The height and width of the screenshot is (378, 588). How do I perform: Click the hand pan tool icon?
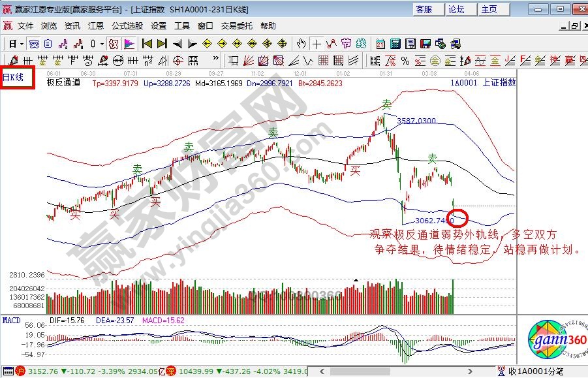click(x=301, y=44)
